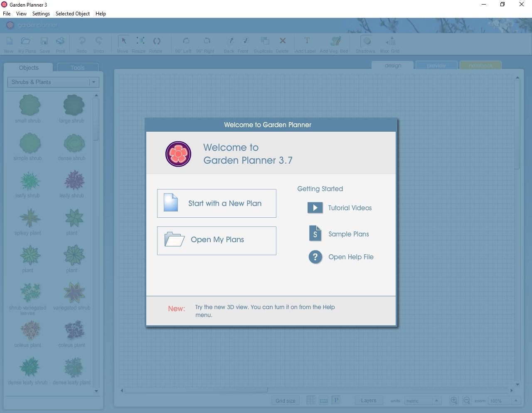Select the Rotate tool in toolbar

coord(156,41)
